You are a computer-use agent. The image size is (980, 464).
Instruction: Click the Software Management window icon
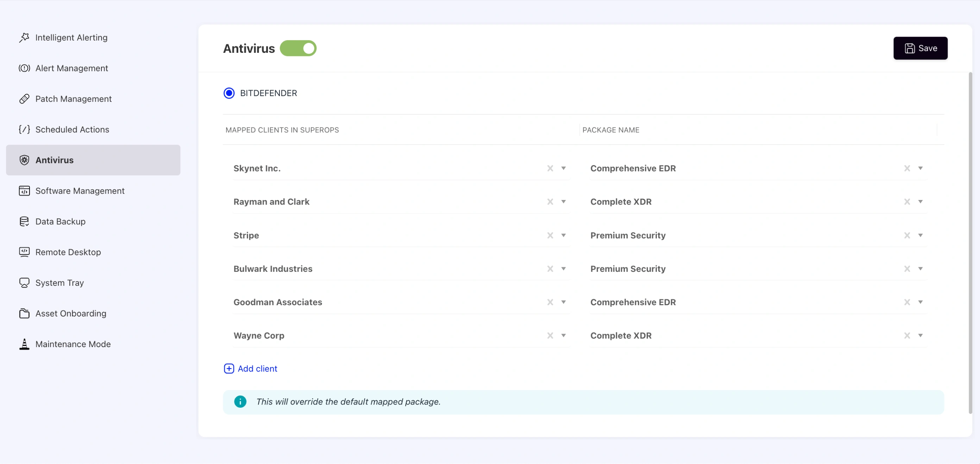[x=24, y=190]
